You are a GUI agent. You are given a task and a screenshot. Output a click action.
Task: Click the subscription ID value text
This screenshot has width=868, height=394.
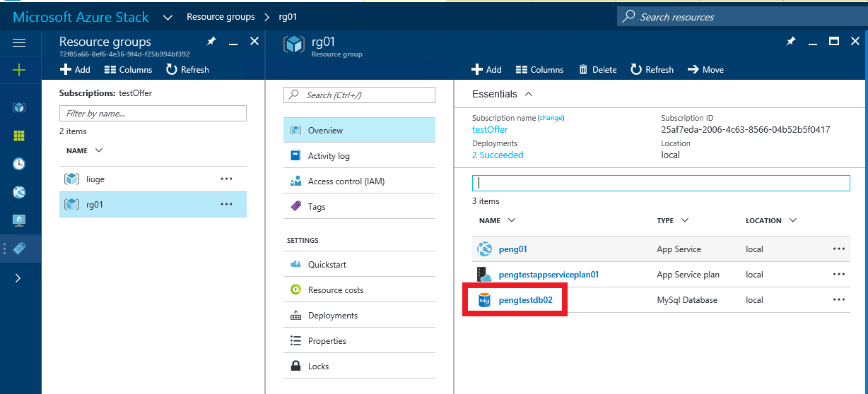point(745,129)
